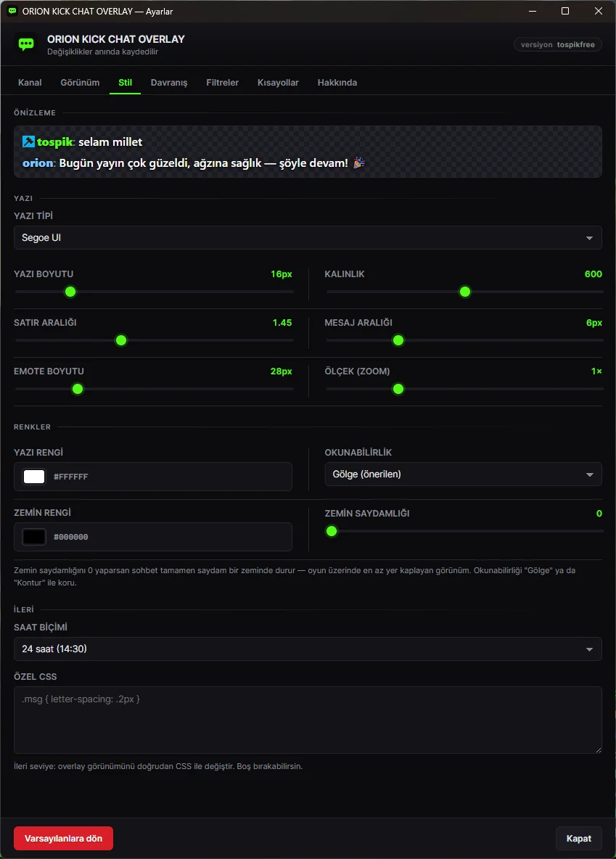Screen dimensions: 616x859
Task: Open the Yazı Tipi font dropdown
Action: (308, 238)
